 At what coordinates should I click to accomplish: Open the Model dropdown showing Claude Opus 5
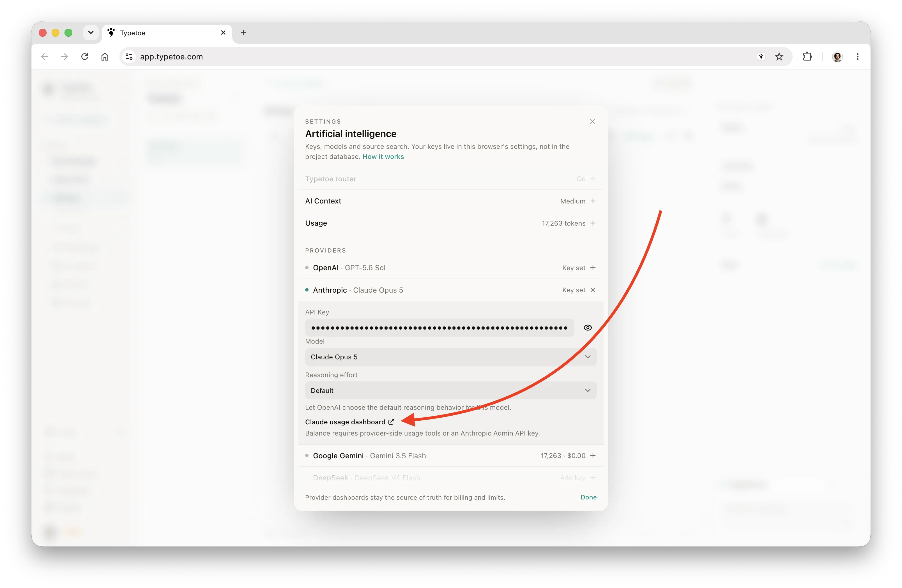(451, 357)
